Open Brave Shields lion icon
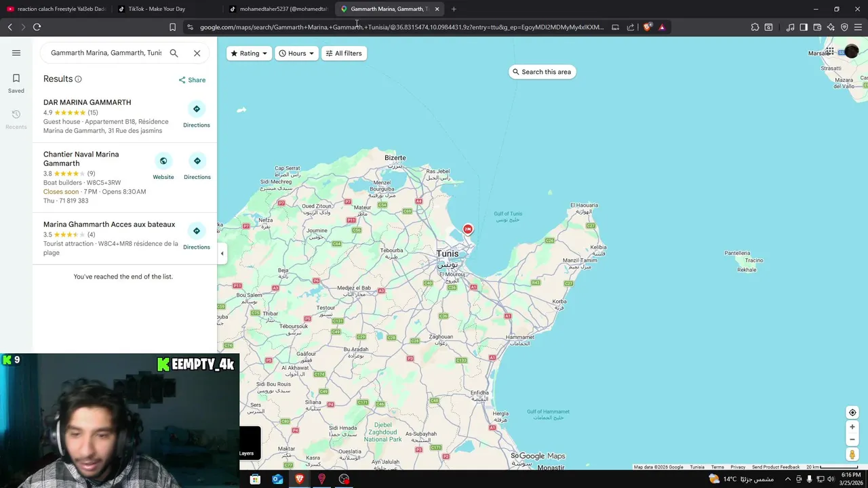This screenshot has width=868, height=488. tap(648, 27)
